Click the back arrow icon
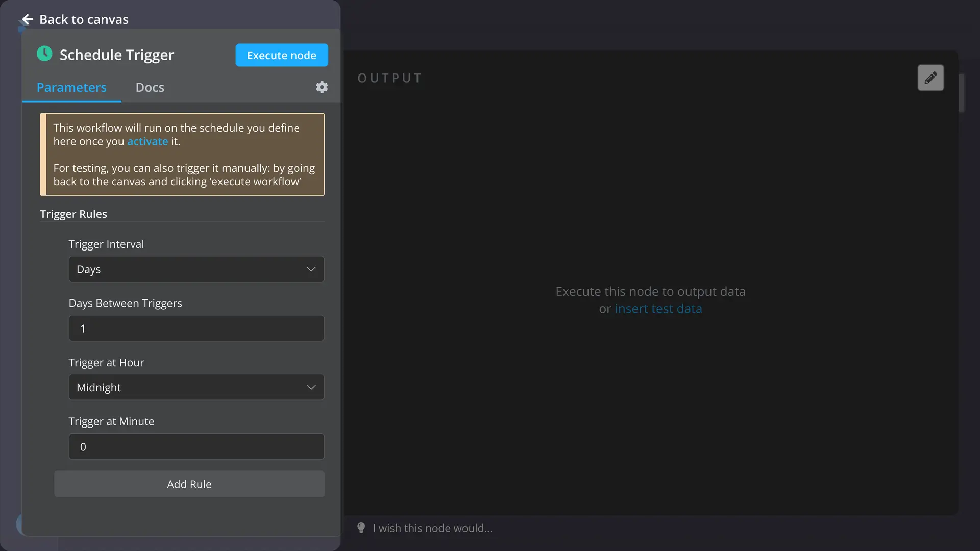The image size is (980, 551). [x=28, y=19]
